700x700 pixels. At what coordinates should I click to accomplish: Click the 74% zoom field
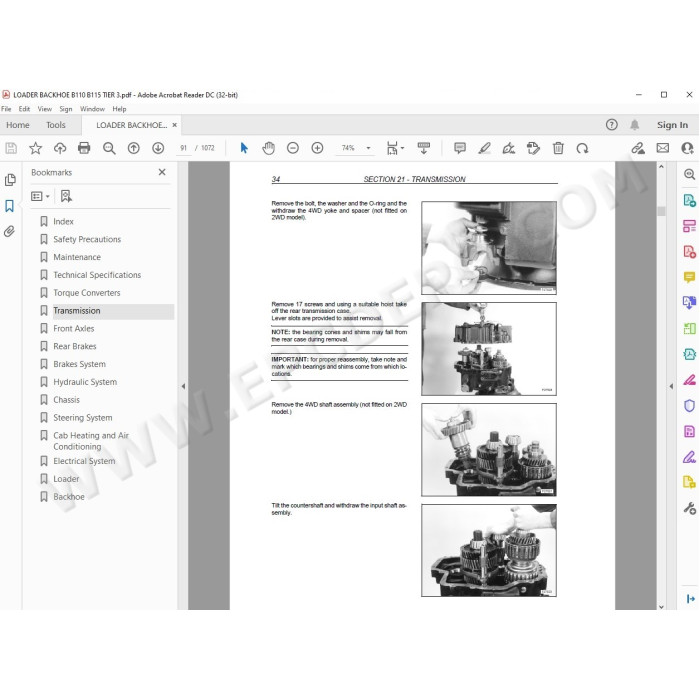[x=348, y=148]
